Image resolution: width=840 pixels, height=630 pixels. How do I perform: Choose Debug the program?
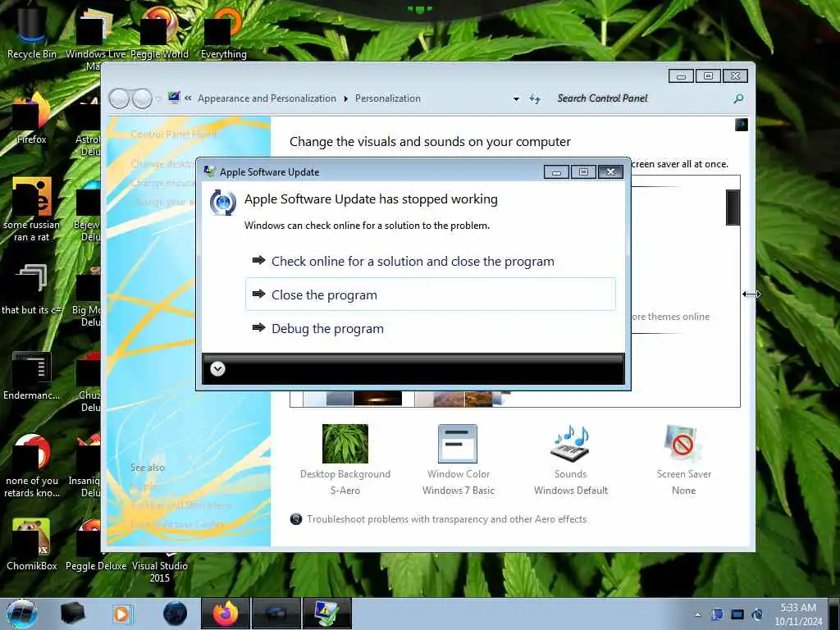pos(430,328)
